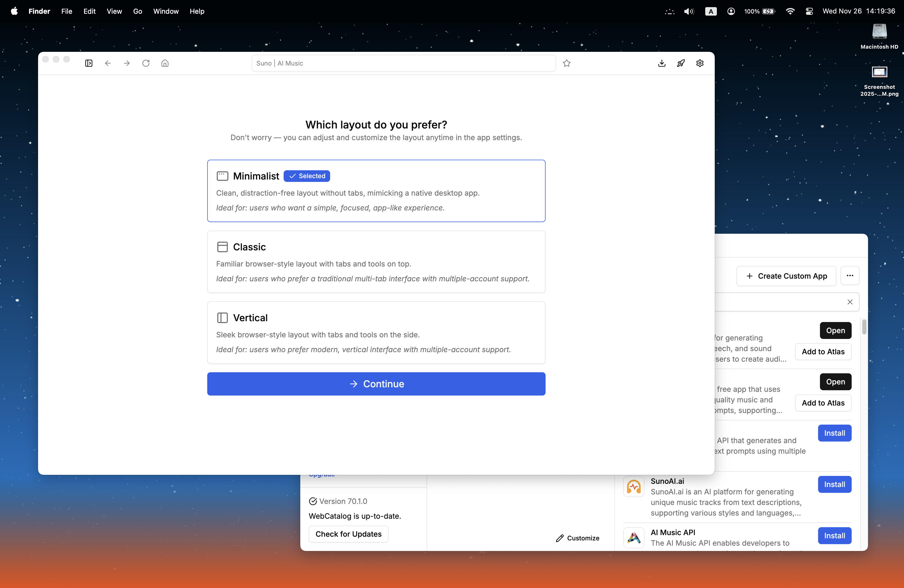Screen dimensions: 904x588
Task: Click the rocket icon in toolbar
Action: point(681,63)
